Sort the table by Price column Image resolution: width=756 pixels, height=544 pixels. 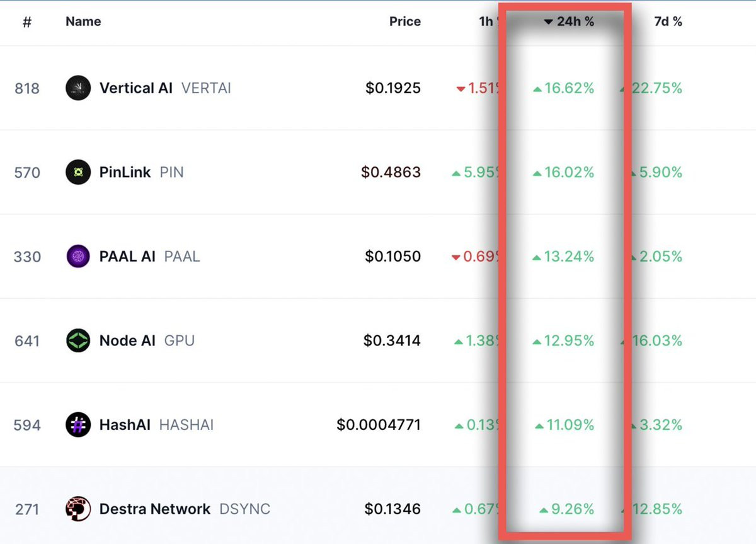pos(405,21)
